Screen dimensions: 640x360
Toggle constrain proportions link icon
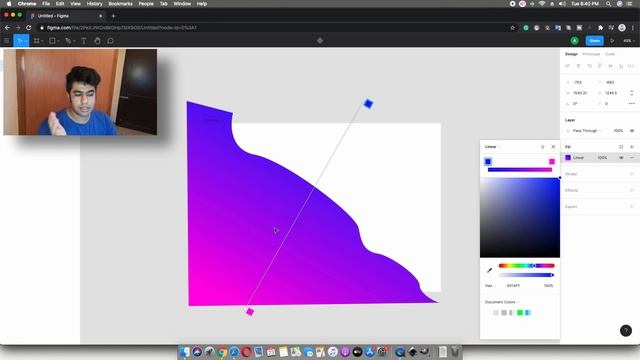(632, 93)
